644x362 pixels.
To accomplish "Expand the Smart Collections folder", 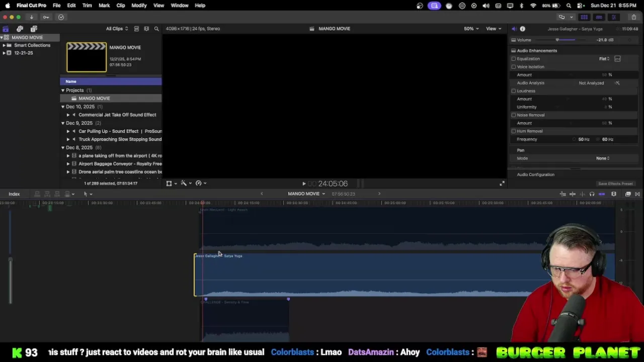I will coord(4,45).
